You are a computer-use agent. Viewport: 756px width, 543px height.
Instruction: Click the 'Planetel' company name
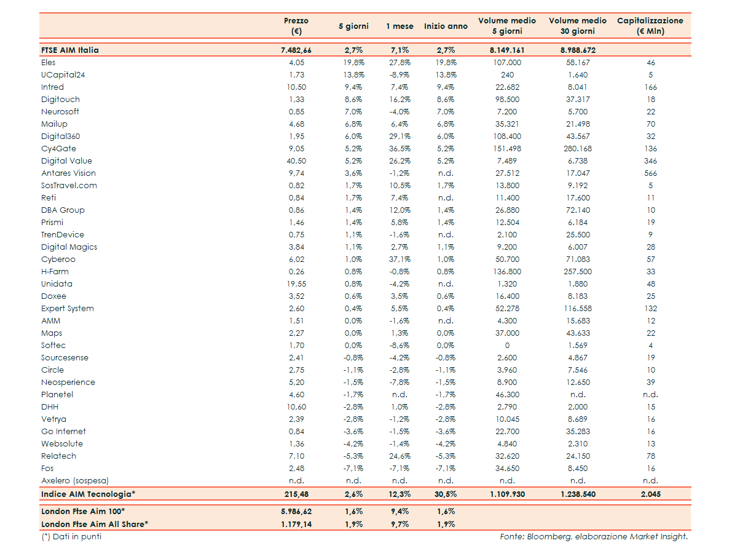click(57, 395)
